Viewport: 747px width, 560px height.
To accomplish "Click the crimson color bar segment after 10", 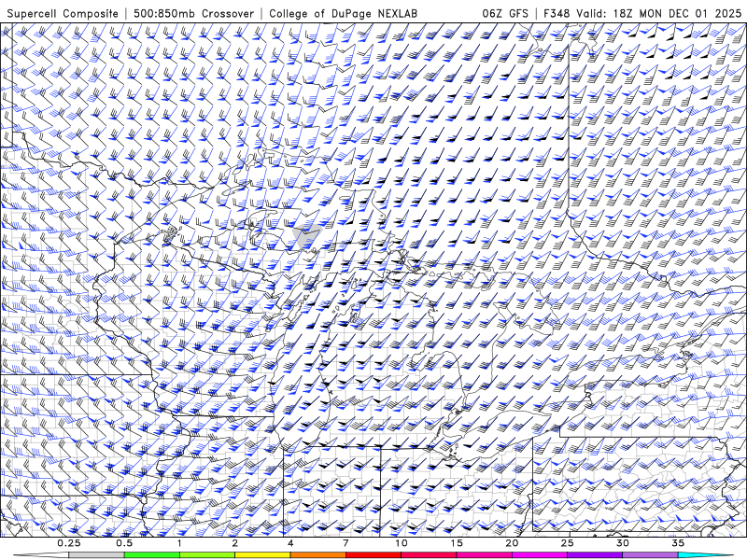I will [429, 555].
